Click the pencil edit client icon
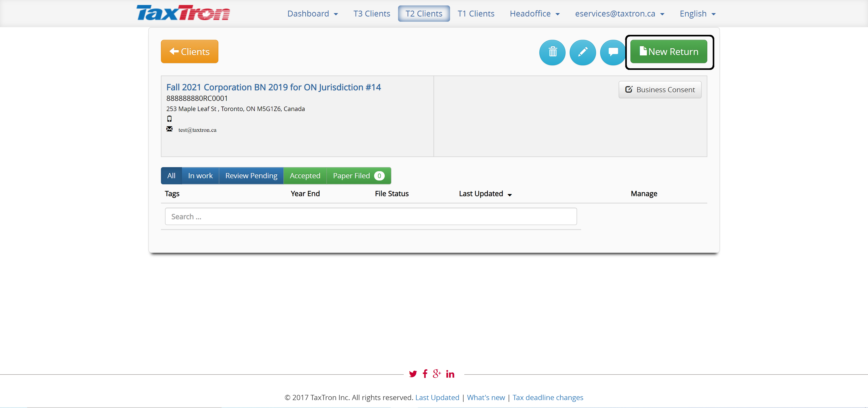The height and width of the screenshot is (408, 868). [x=583, y=52]
